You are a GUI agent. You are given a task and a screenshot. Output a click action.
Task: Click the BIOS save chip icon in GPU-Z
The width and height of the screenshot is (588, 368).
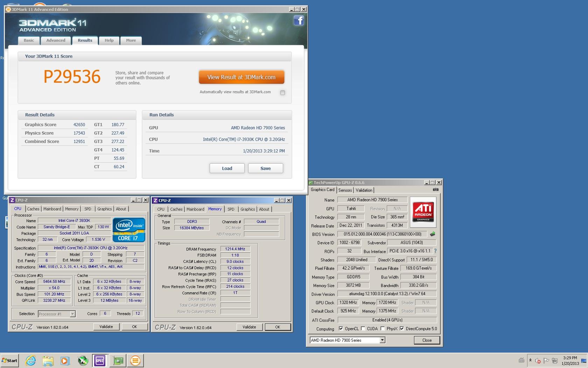click(x=433, y=234)
